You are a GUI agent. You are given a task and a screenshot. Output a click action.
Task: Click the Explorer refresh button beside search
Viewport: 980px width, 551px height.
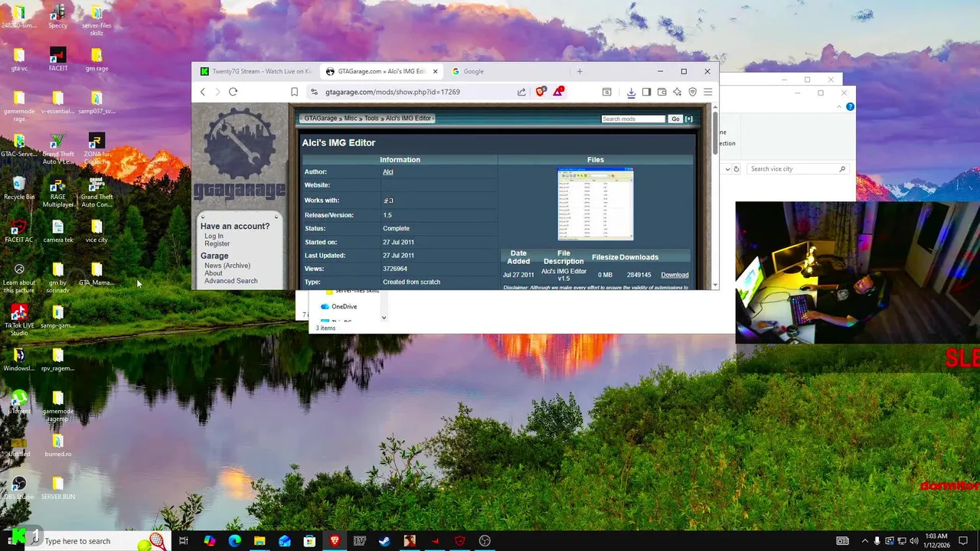[736, 169]
